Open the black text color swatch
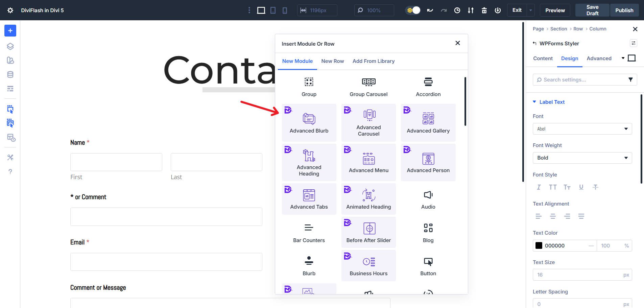 pyautogui.click(x=539, y=245)
